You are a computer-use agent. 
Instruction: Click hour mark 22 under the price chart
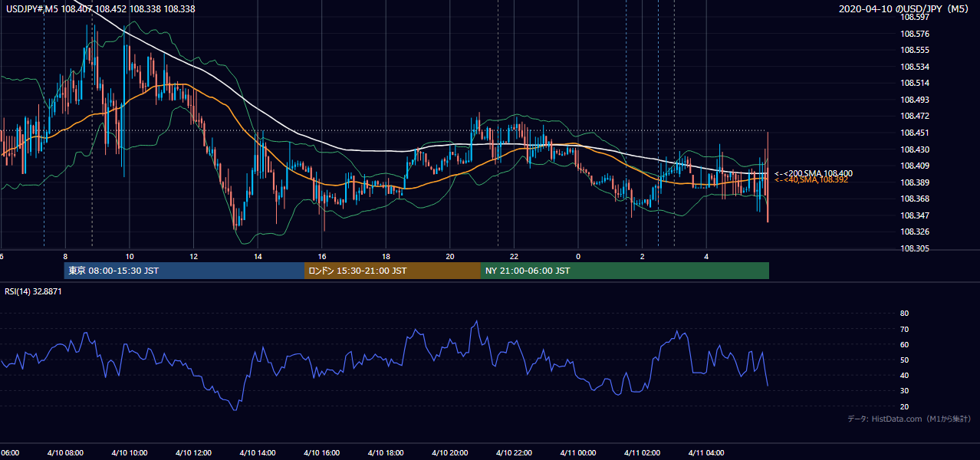pyautogui.click(x=515, y=257)
